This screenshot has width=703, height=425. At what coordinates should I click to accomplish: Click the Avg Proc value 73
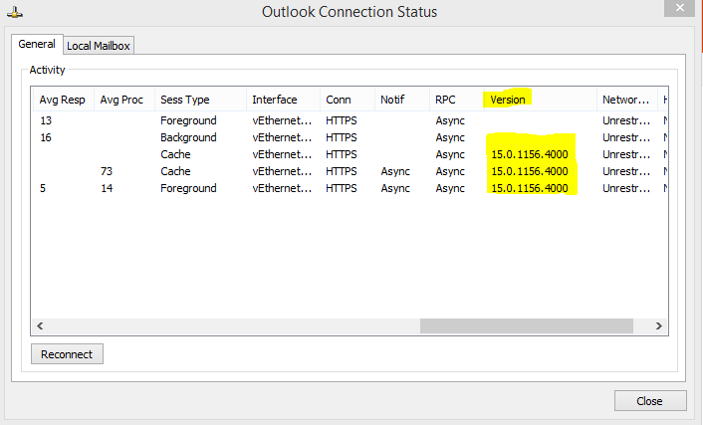[x=106, y=171]
